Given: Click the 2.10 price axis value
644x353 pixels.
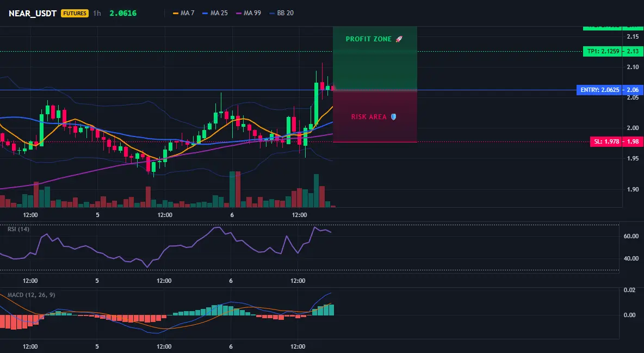Looking at the screenshot, I should point(633,67).
